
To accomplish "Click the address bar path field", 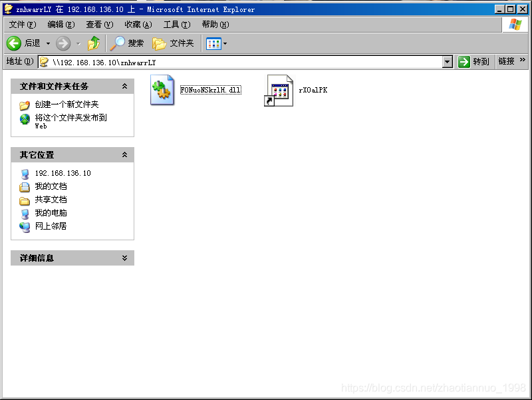I will [245, 62].
